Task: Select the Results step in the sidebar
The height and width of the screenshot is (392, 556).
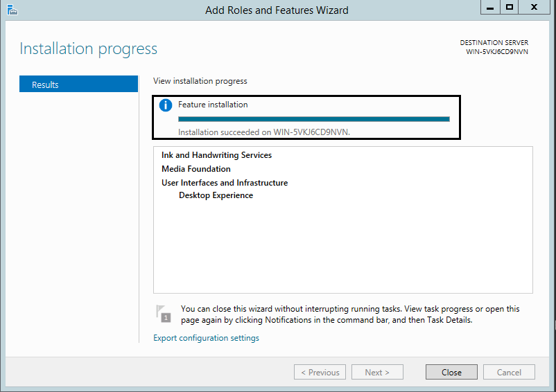Action: [78, 84]
